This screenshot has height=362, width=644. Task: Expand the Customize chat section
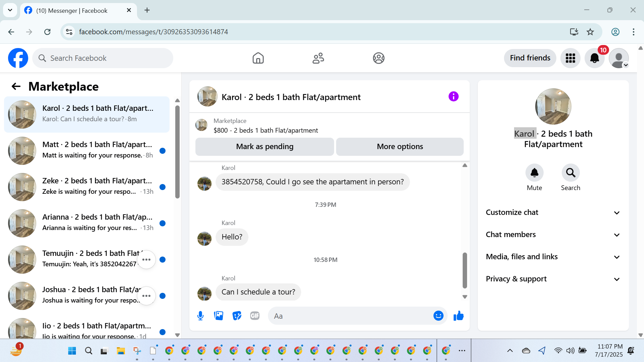coord(553,213)
